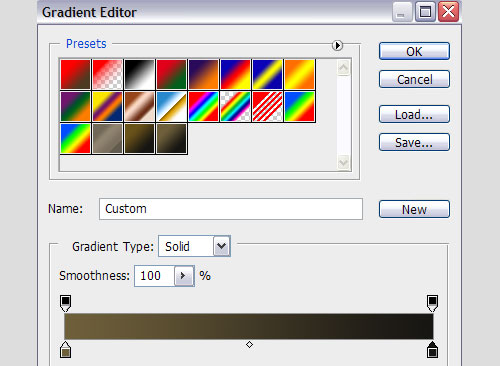The image size is (500, 366).
Task: Select the violet, green, orange gradient preset
Action: click(x=75, y=106)
